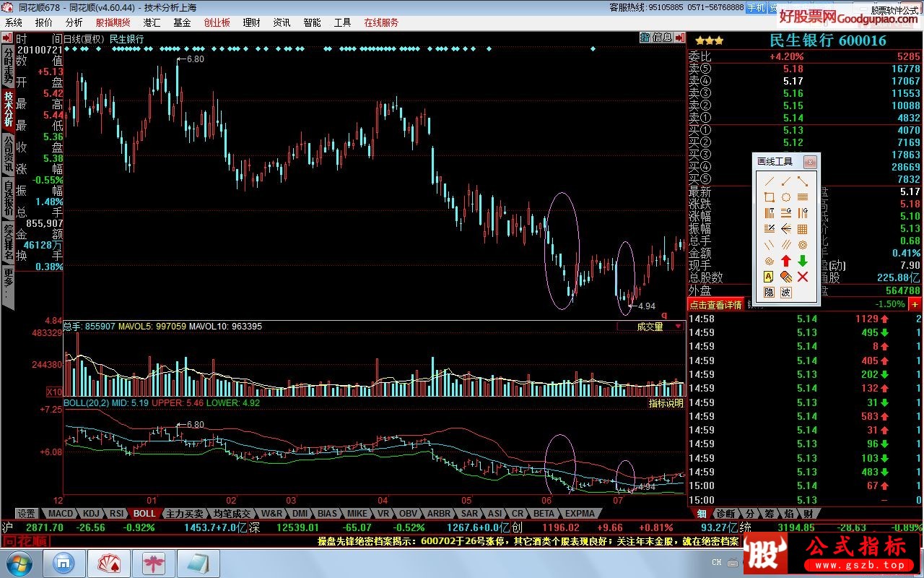The height and width of the screenshot is (578, 924).
Task: Open the 分析 menu
Action: (74, 22)
